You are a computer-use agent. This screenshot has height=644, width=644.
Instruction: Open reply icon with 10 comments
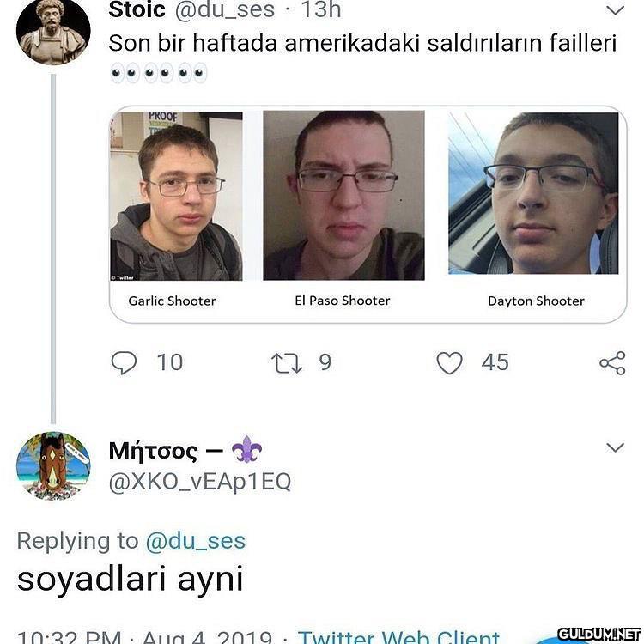[124, 362]
